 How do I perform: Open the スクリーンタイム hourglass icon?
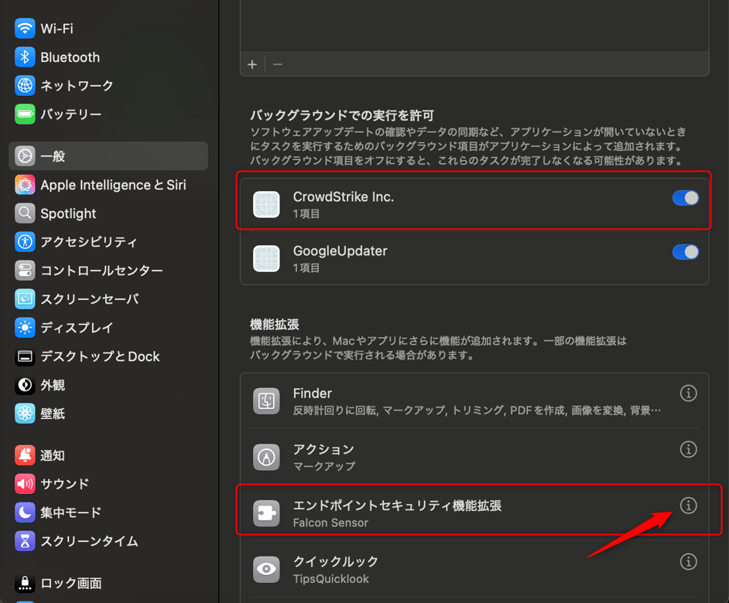pos(25,541)
